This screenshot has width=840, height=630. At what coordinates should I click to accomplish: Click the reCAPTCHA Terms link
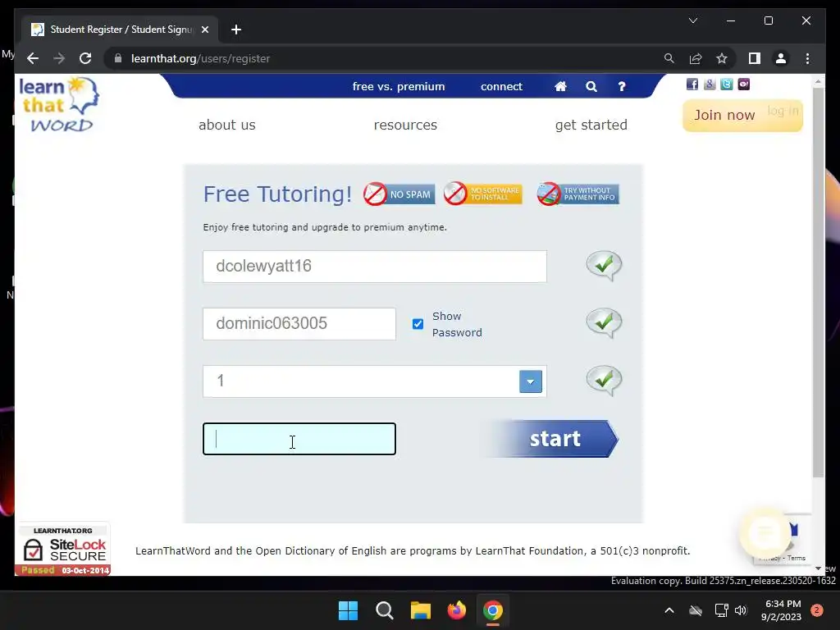pos(796,558)
